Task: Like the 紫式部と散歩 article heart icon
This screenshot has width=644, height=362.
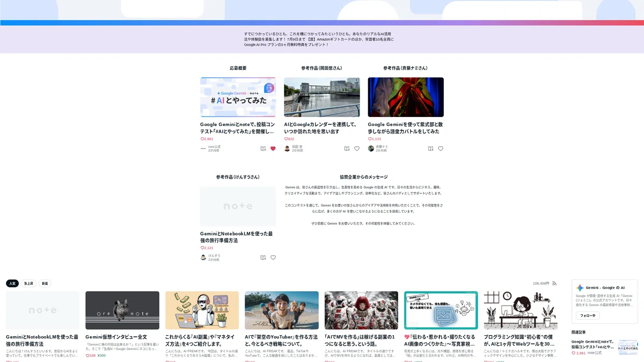Action: (x=441, y=149)
